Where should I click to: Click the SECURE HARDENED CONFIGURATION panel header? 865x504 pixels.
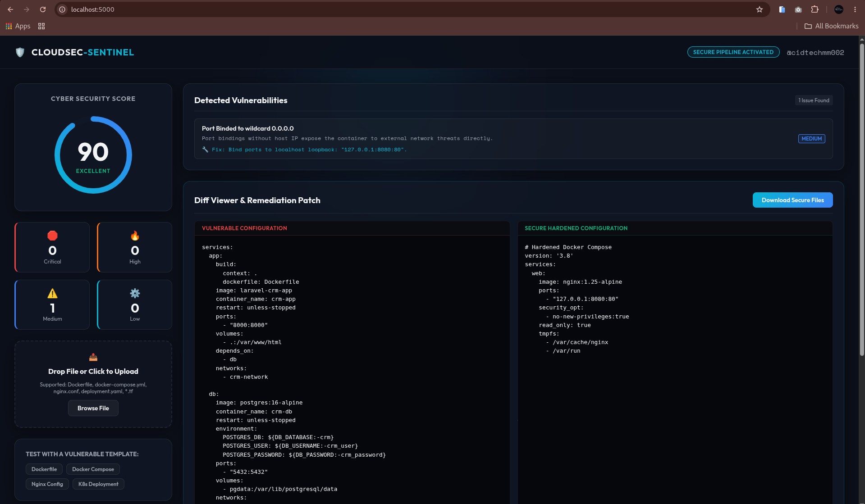pos(675,228)
